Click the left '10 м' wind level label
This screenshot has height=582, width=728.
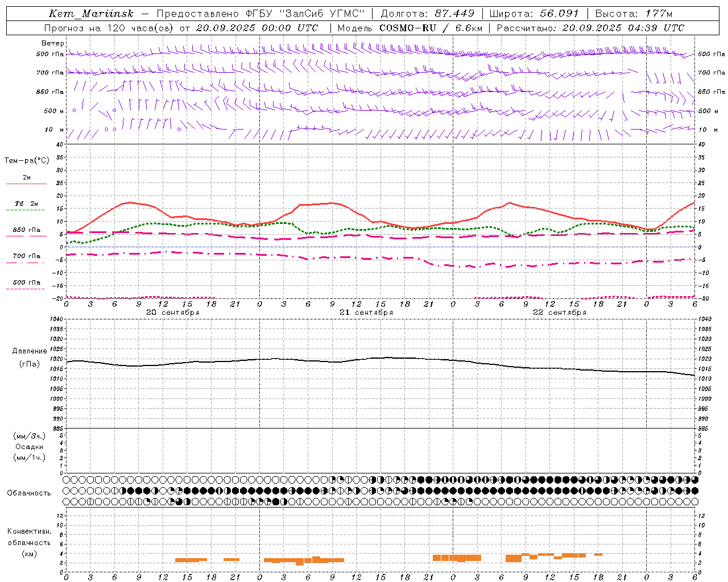55,130
